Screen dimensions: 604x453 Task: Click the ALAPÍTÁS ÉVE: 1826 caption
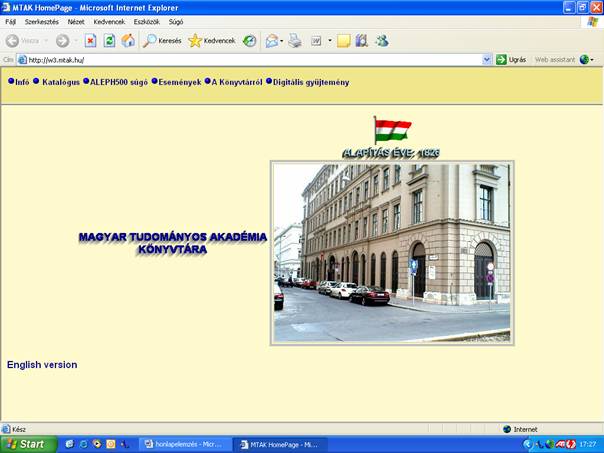(391, 153)
